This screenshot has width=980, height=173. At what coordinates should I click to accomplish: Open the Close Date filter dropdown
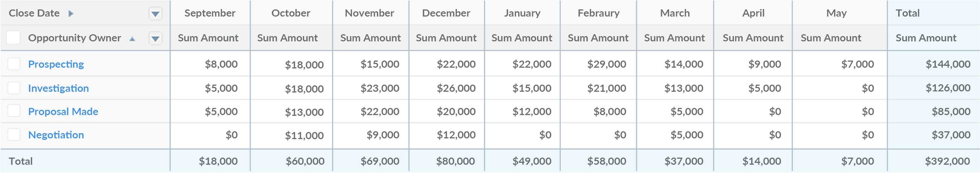155,14
